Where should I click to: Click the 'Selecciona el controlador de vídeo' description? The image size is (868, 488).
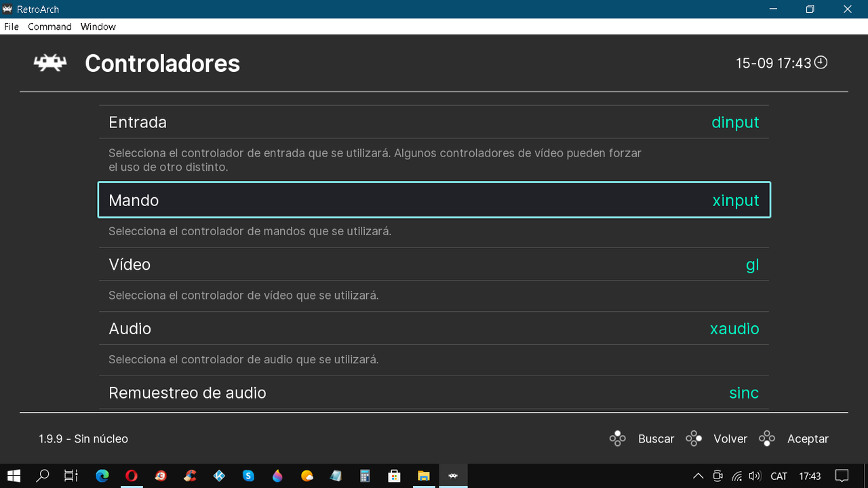243,296
